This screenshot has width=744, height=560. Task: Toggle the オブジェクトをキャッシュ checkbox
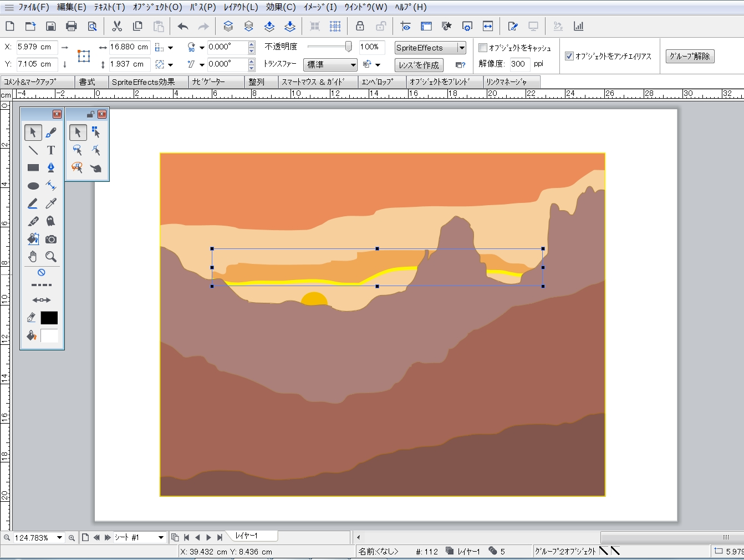point(483,48)
